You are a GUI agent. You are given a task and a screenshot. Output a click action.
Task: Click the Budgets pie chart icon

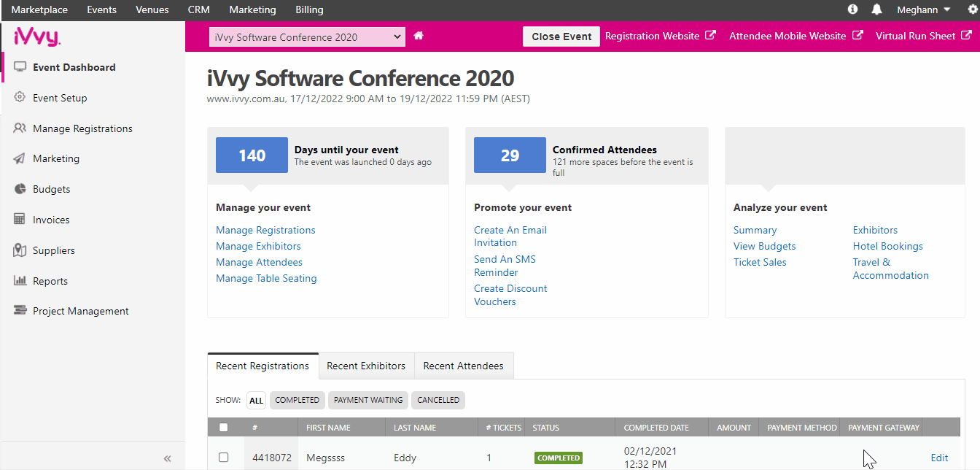pyautogui.click(x=20, y=189)
